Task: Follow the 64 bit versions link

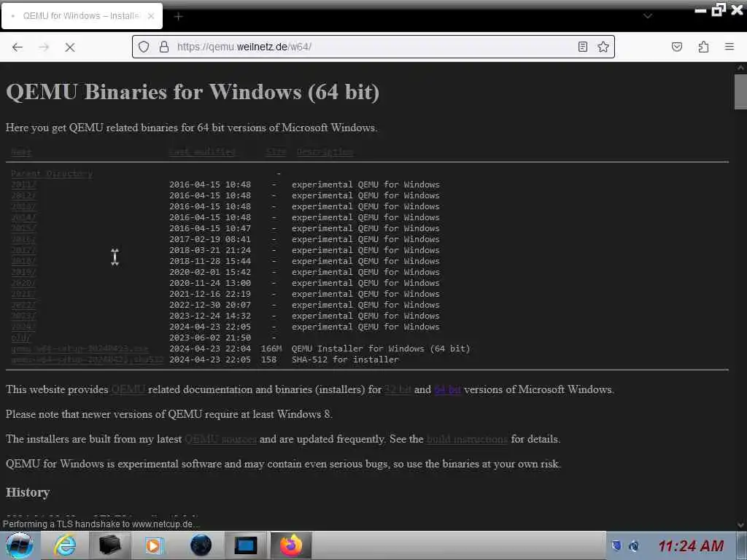Action: tap(447, 389)
